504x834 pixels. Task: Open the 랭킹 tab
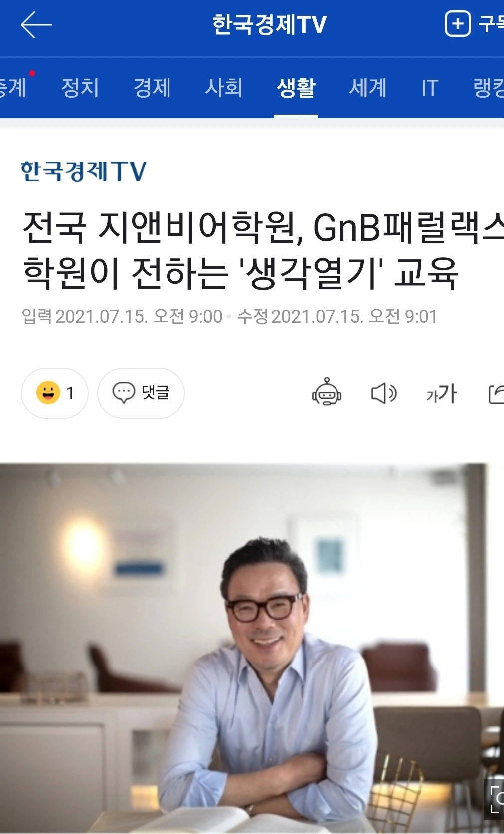pos(489,88)
